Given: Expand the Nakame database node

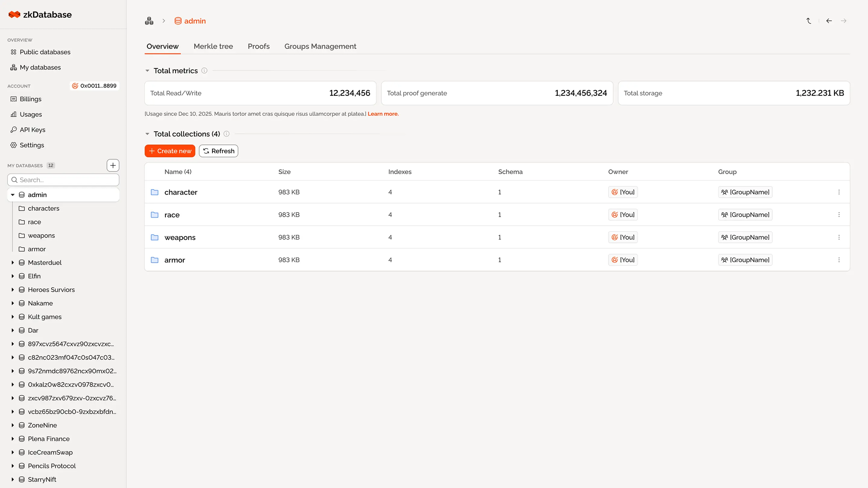Looking at the screenshot, I should 12,303.
